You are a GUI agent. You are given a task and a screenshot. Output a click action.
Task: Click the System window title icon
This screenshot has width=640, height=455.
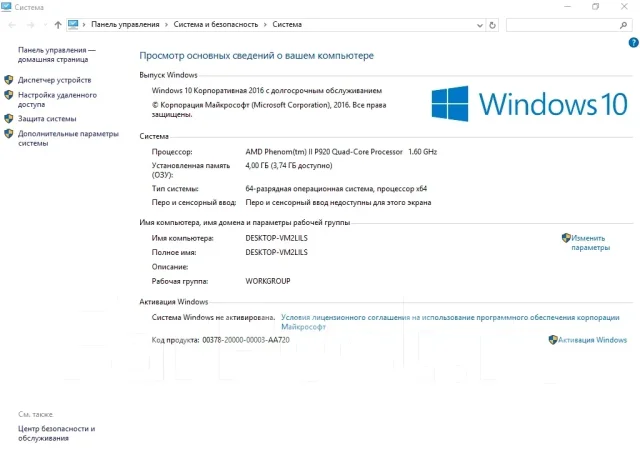pos(6,7)
